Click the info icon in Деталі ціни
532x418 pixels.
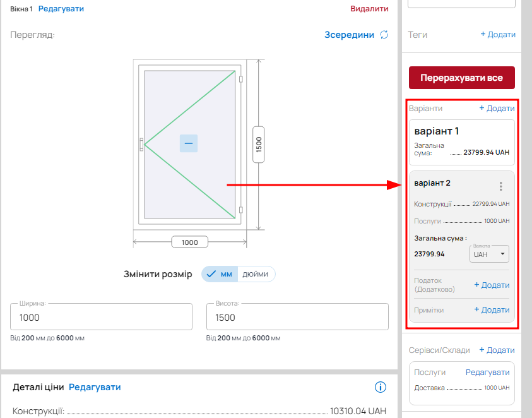pyautogui.click(x=381, y=387)
